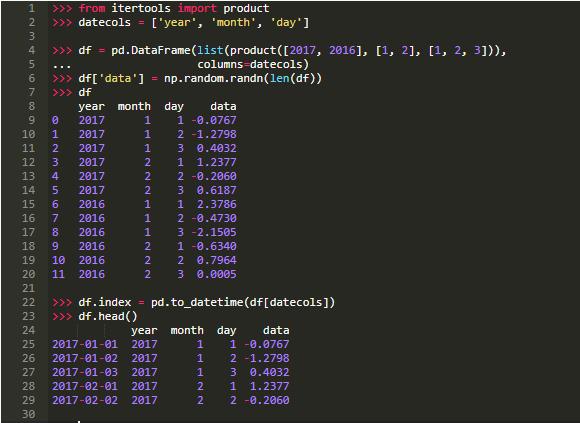Click the date index 2017-01-01
This screenshot has width=580, height=423.
click(x=85, y=344)
